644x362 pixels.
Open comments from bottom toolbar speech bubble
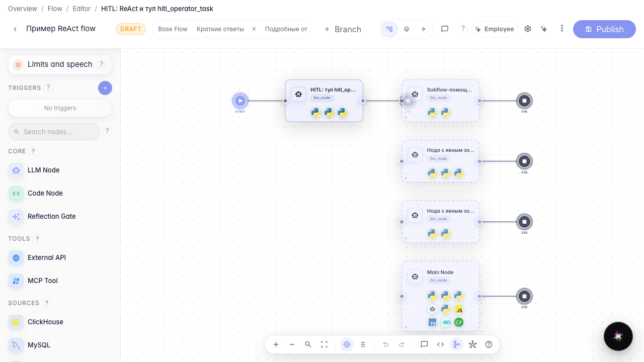click(x=424, y=344)
